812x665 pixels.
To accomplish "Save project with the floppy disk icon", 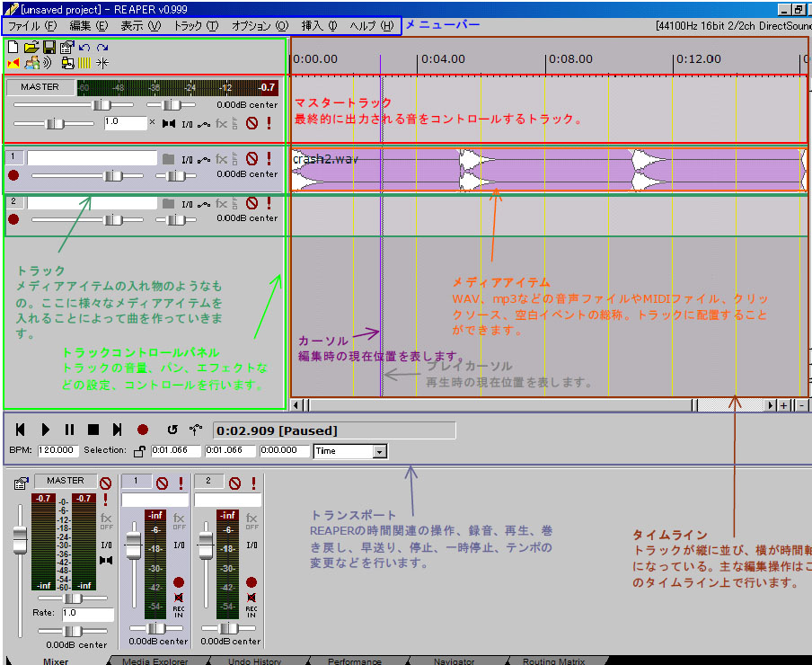I will pyautogui.click(x=49, y=47).
